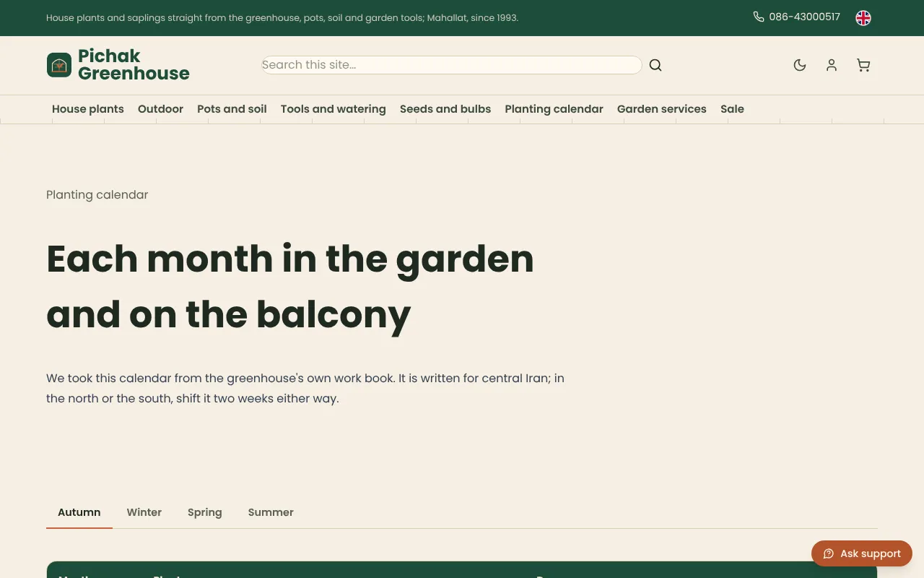Open the House plants menu
Image resolution: width=924 pixels, height=578 pixels.
point(88,109)
